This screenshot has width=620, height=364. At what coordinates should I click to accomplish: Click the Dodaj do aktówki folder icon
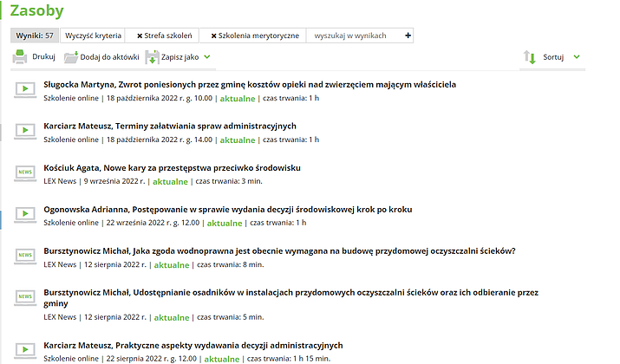[x=72, y=57]
